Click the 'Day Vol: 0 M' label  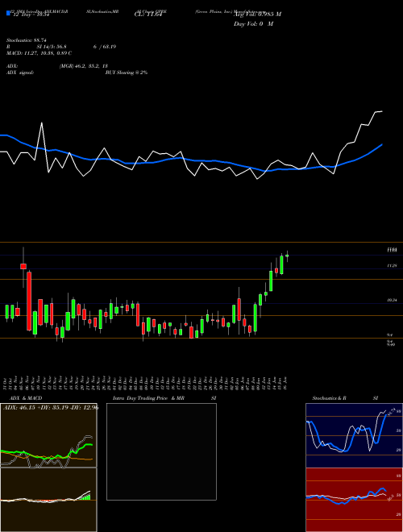253,24
